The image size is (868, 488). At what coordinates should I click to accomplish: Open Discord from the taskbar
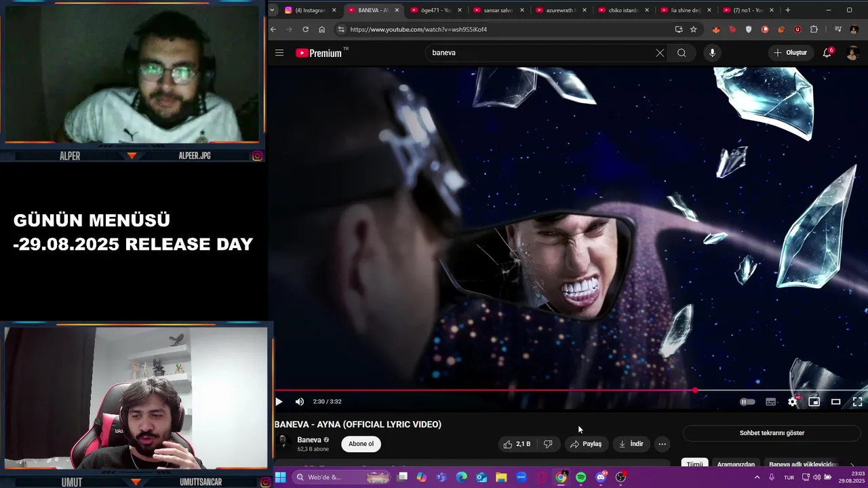601,477
